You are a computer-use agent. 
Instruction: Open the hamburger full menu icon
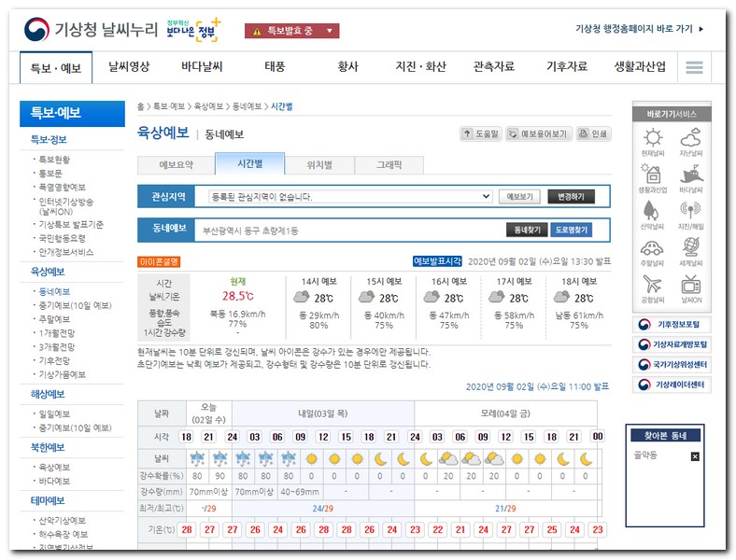pos(694,67)
